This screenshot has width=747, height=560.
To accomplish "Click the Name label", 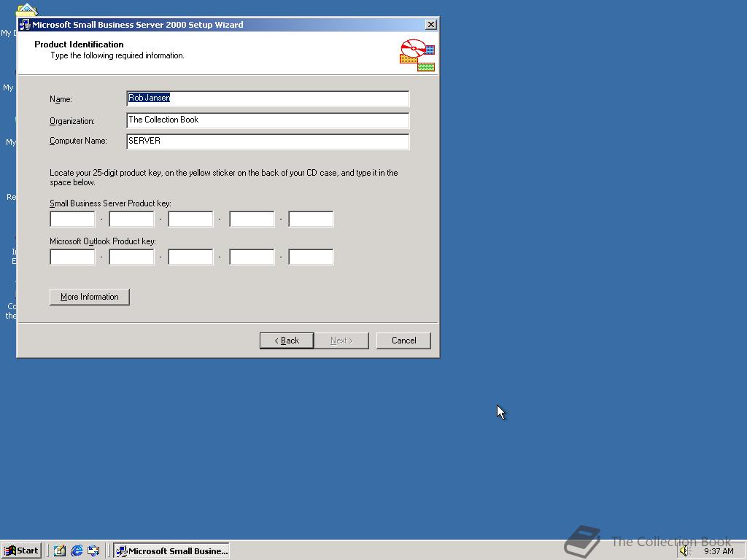I will click(61, 99).
